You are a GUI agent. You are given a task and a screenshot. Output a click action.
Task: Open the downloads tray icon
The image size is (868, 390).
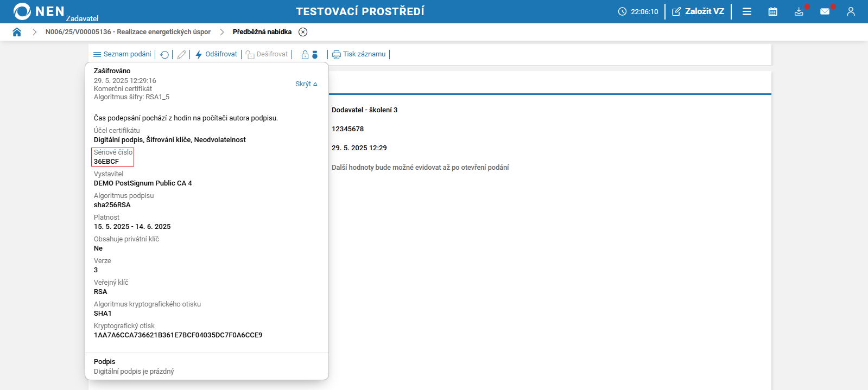[x=799, y=11]
